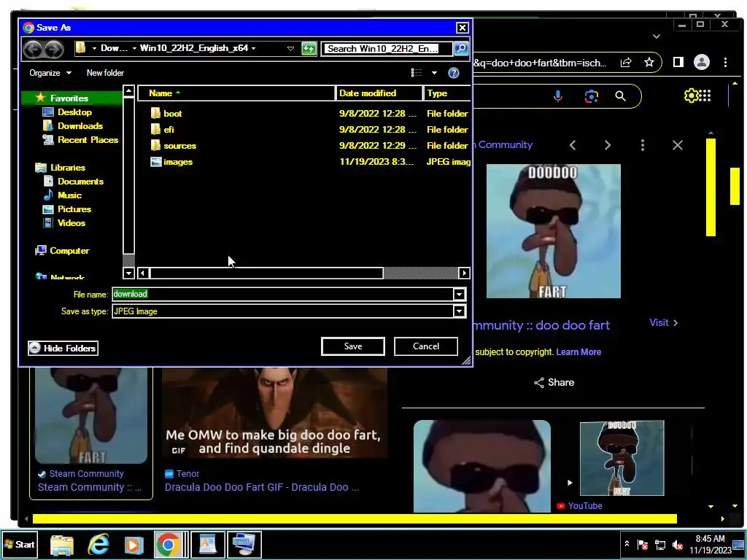Screen dimensions: 747x560
Task: Click the Dracula Doo Doo Fart GIF thumbnail
Action: (x=274, y=413)
